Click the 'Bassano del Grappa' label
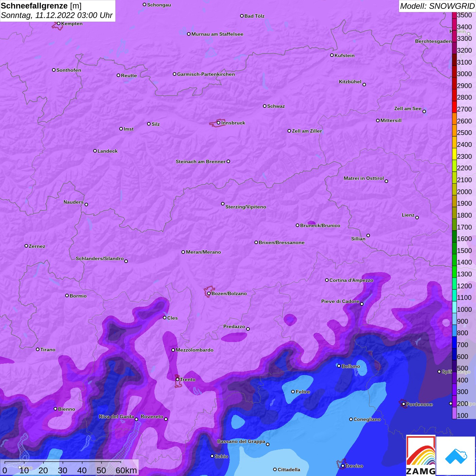476x476 pixels. (x=241, y=441)
